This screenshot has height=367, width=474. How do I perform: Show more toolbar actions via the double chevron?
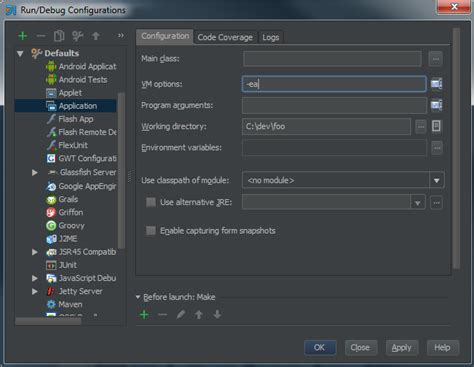pos(121,35)
